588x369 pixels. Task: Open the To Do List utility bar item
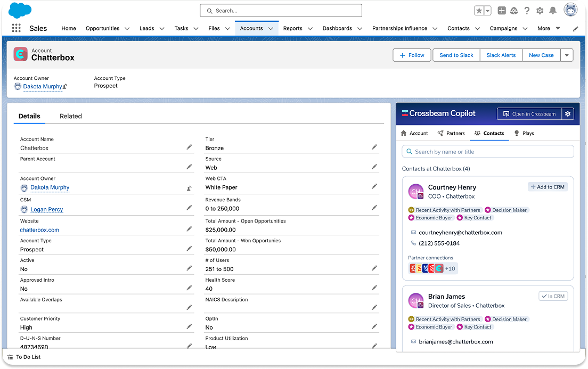coord(24,357)
